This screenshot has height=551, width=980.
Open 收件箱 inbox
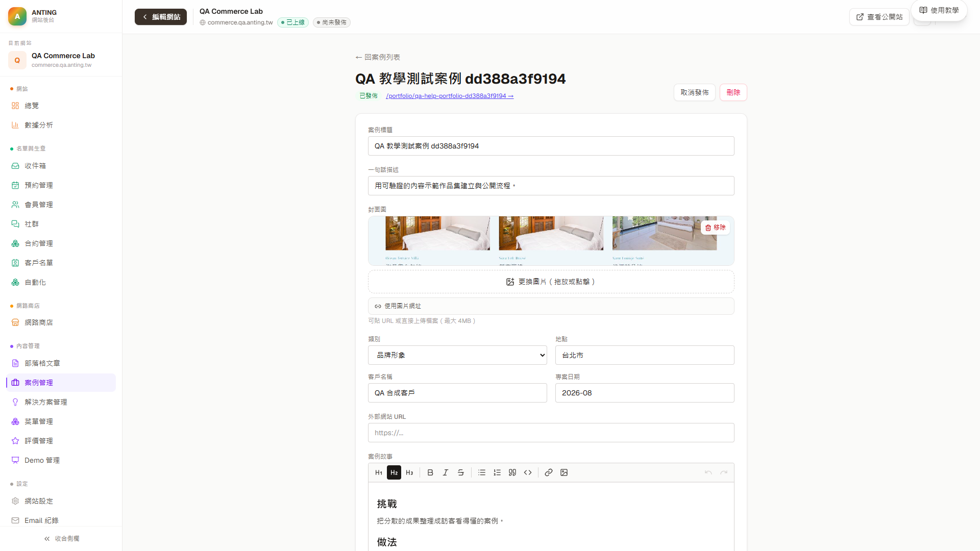coord(61,166)
